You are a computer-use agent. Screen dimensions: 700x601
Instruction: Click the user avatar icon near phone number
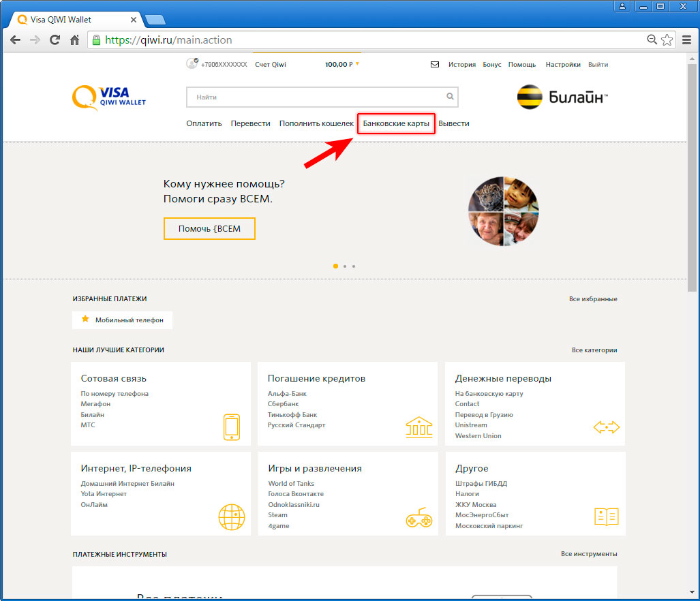(192, 63)
